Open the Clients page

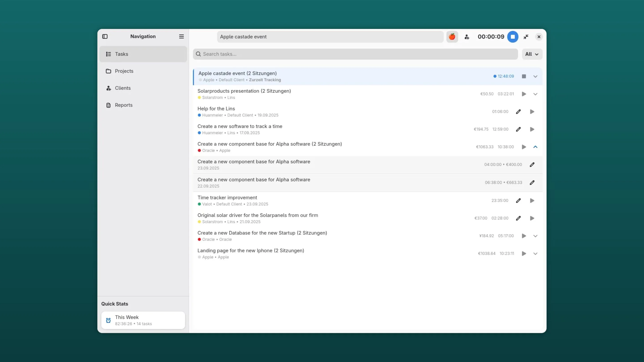click(x=143, y=88)
